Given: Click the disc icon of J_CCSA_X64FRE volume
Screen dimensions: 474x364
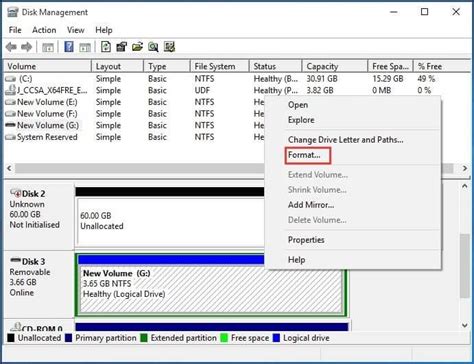Looking at the screenshot, I should pos(11,90).
